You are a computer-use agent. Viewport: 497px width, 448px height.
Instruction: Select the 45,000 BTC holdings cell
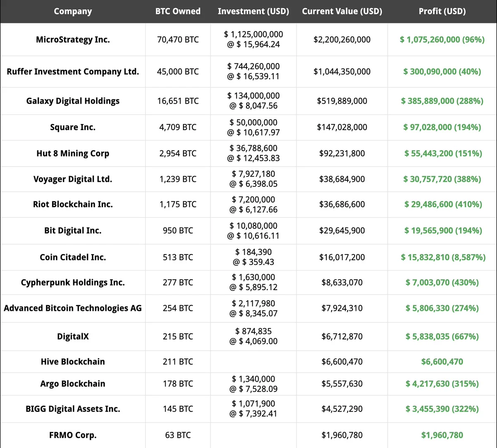pyautogui.click(x=178, y=72)
